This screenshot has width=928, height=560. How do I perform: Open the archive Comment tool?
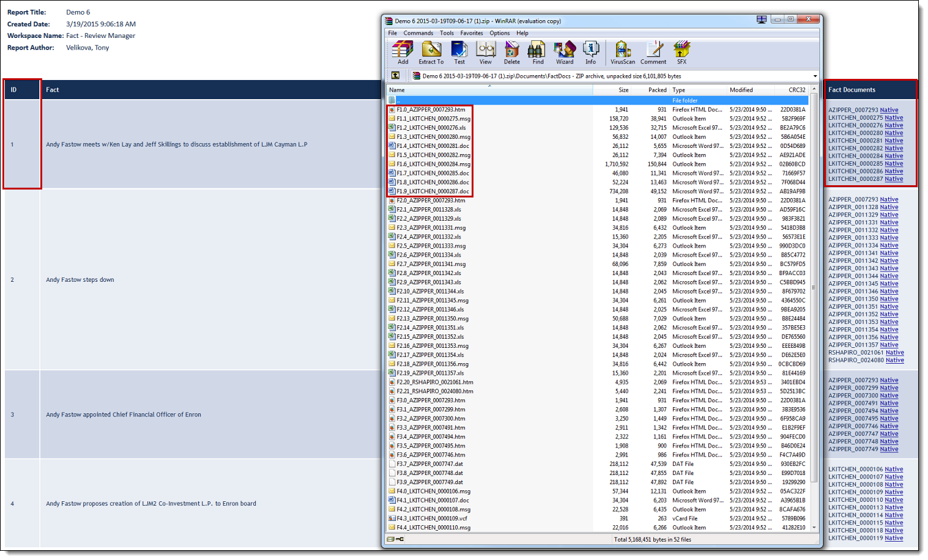click(653, 52)
